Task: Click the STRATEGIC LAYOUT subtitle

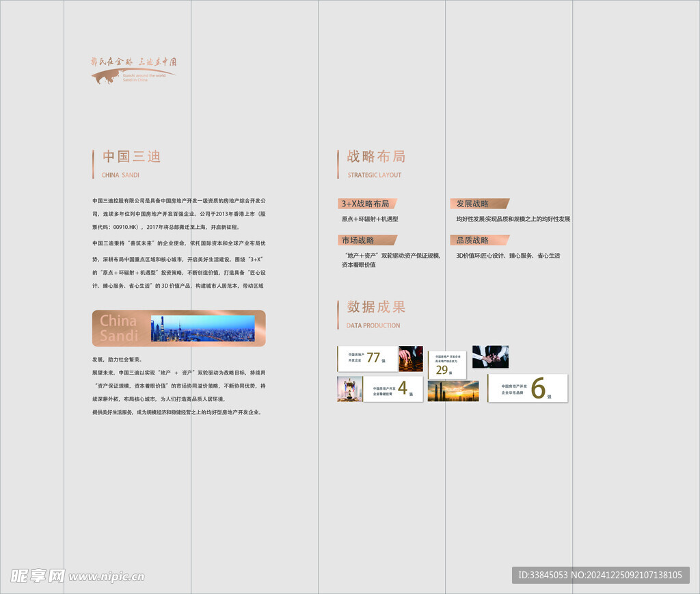Action: (x=375, y=175)
